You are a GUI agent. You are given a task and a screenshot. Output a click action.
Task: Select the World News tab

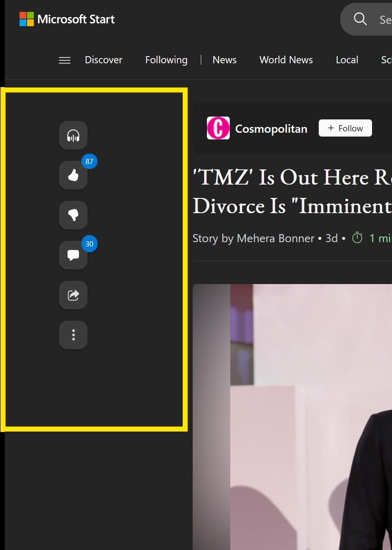[286, 60]
